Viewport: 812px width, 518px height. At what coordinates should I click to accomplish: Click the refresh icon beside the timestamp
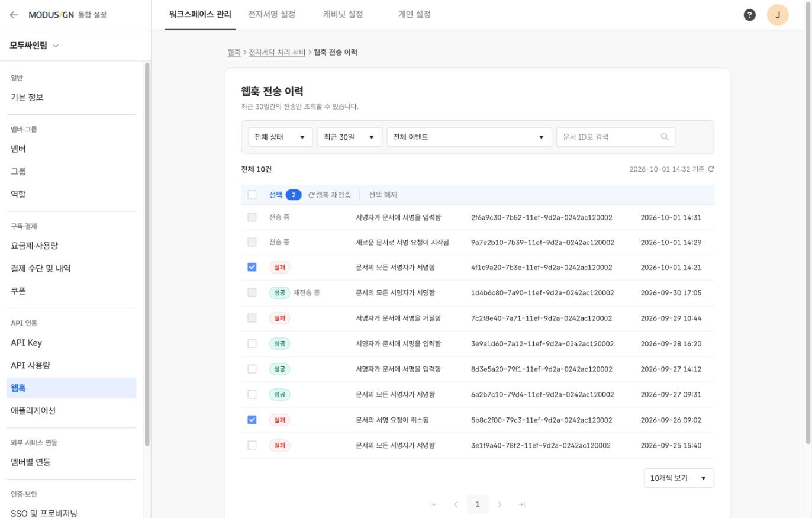(711, 169)
